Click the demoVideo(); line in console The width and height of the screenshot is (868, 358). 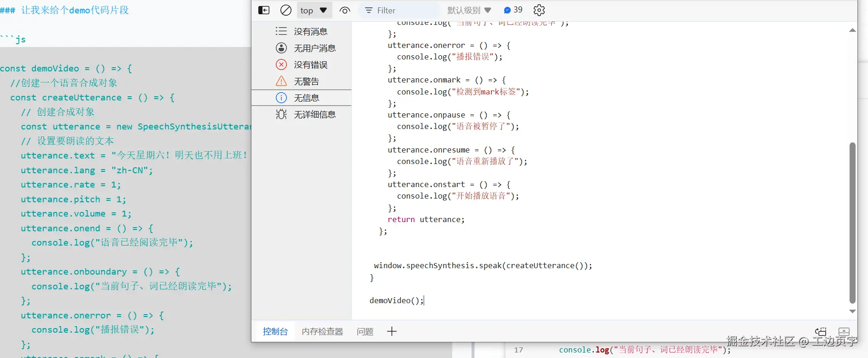coord(396,300)
